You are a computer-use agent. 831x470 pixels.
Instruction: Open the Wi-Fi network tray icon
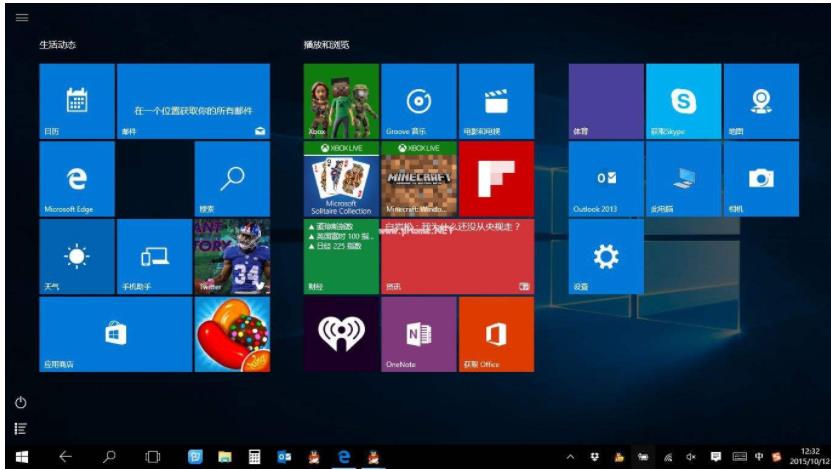(668, 457)
